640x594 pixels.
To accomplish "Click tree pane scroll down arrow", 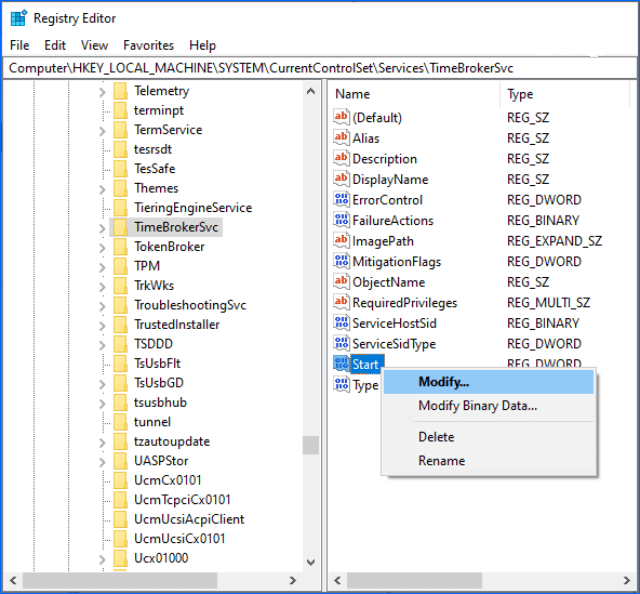I will click(x=311, y=562).
